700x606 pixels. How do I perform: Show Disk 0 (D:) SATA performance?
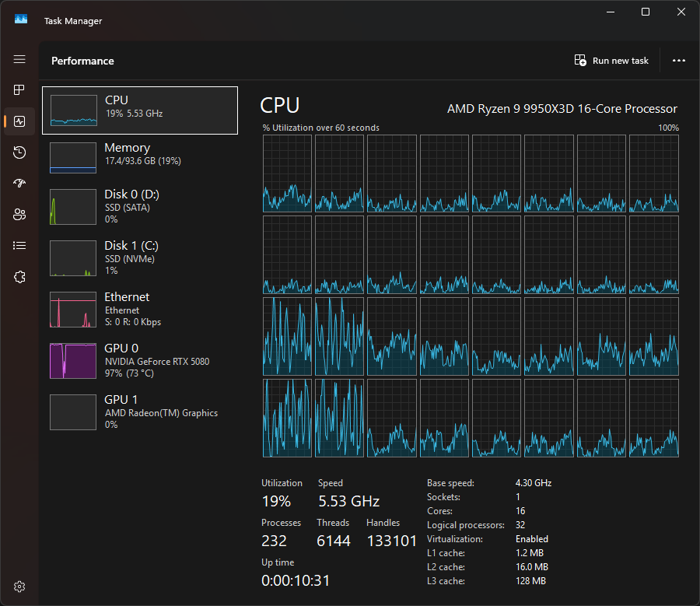140,207
